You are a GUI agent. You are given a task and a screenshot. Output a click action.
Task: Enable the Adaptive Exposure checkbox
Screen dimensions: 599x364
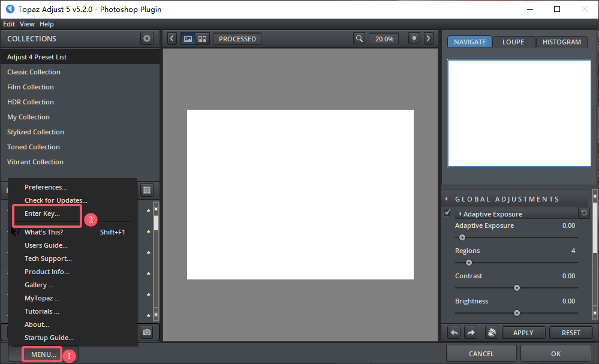pos(447,213)
